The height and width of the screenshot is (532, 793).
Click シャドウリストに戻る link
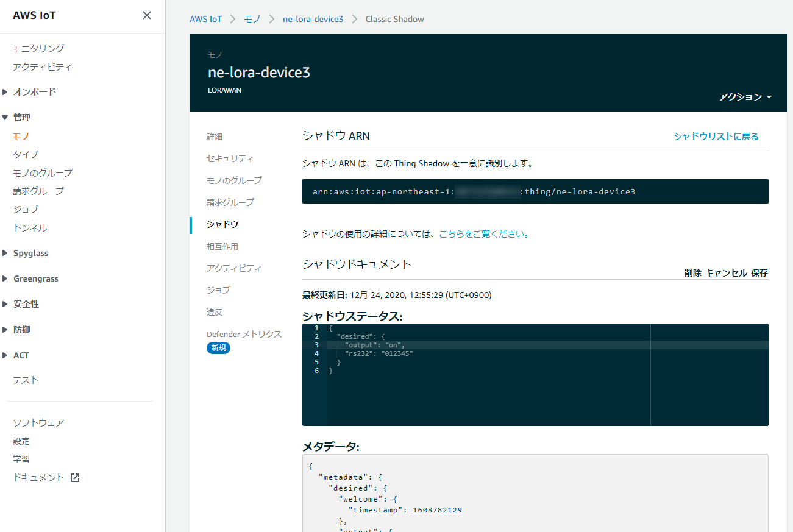[x=716, y=137]
